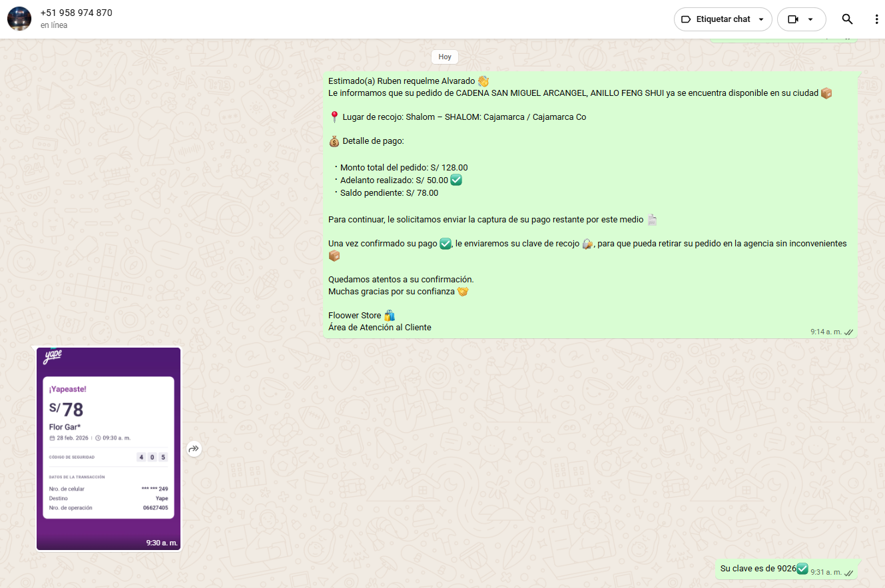This screenshot has width=885, height=588.
Task: Open the chat search magnifier
Action: pyautogui.click(x=847, y=19)
